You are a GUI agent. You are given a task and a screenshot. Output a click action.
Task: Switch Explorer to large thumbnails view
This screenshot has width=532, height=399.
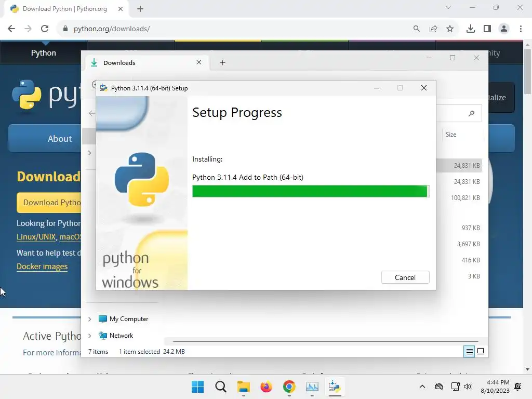(481, 351)
